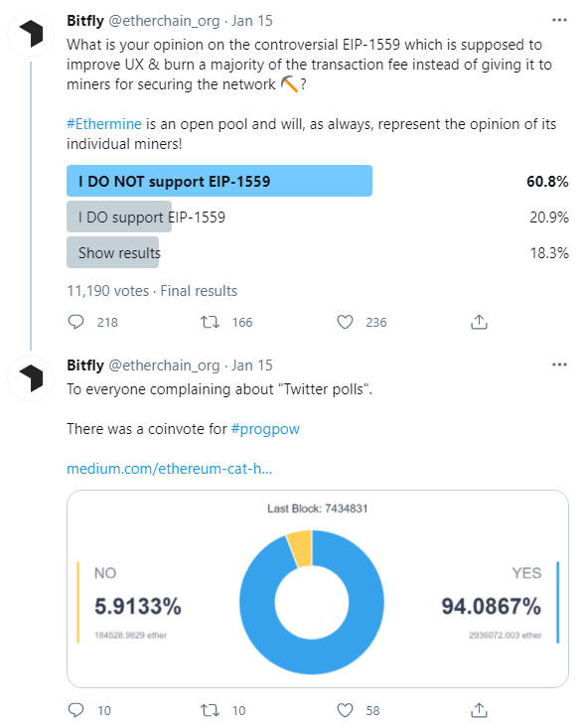Reply to the Twitter polls complaint tweet

76,710
